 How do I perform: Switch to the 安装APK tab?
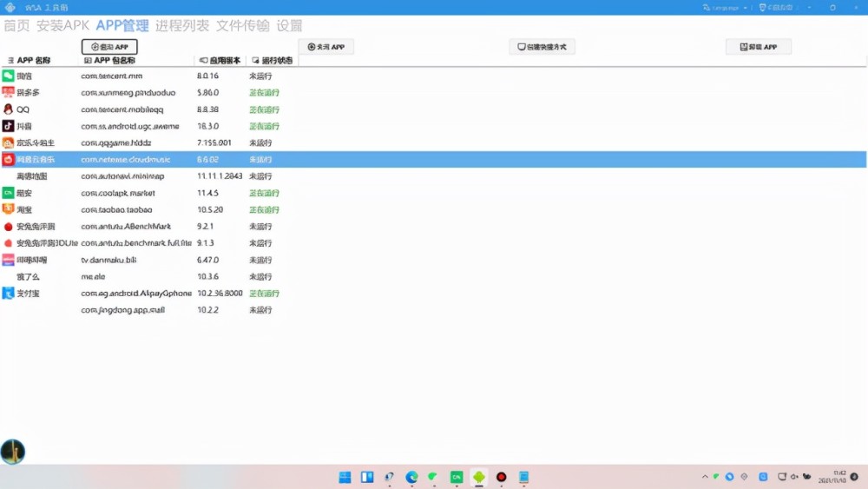(x=62, y=26)
